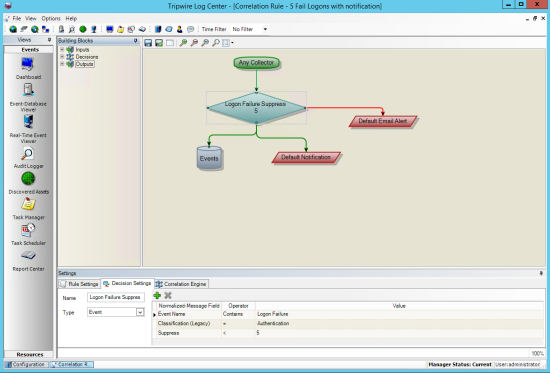550x373 pixels.
Task: Click the Name input field
Action: pos(116,297)
